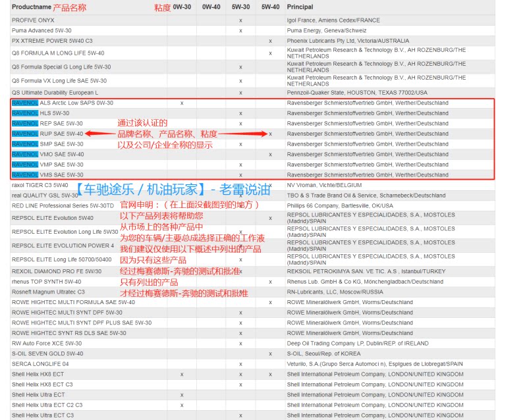Click Pennzoil-Quaker State, HOUSTON principal
Screen dimensions: 527x420
[x=357, y=92]
